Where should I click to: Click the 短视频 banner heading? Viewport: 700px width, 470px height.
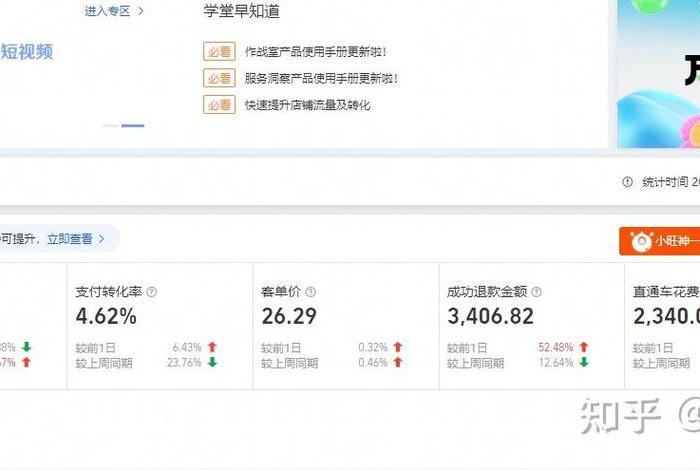point(27,52)
